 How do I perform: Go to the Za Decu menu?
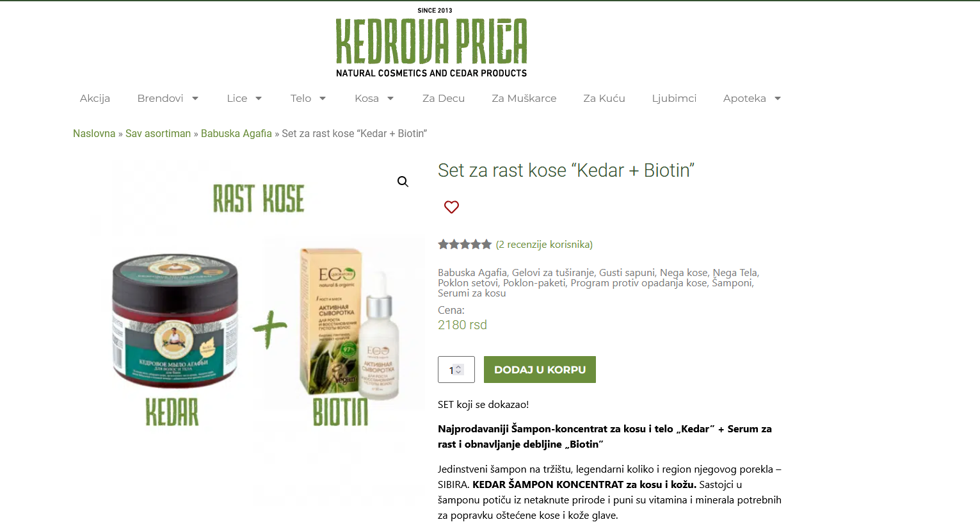[444, 98]
